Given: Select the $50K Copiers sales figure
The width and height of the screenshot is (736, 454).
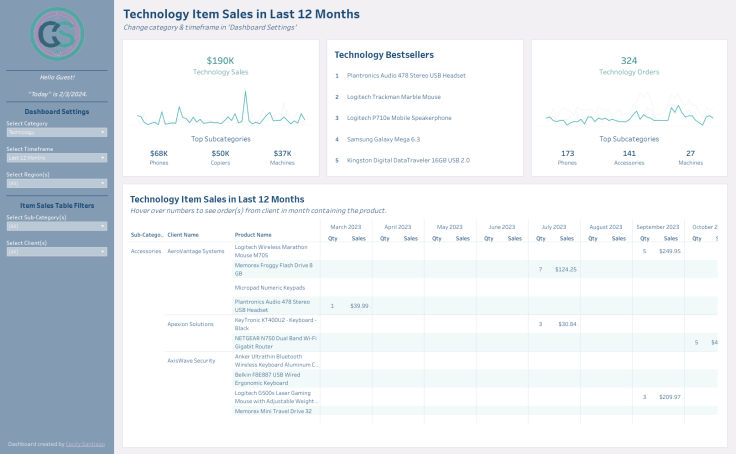Looking at the screenshot, I should (x=221, y=153).
